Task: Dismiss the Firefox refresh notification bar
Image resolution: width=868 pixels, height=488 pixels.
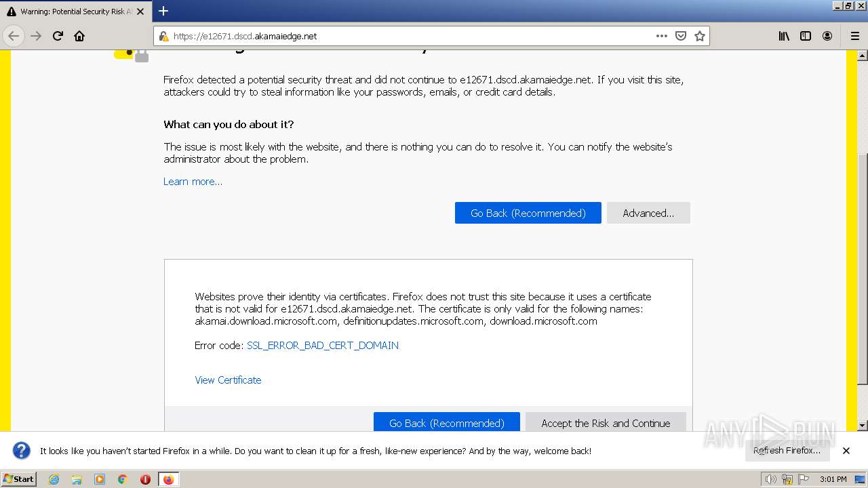Action: tap(846, 451)
